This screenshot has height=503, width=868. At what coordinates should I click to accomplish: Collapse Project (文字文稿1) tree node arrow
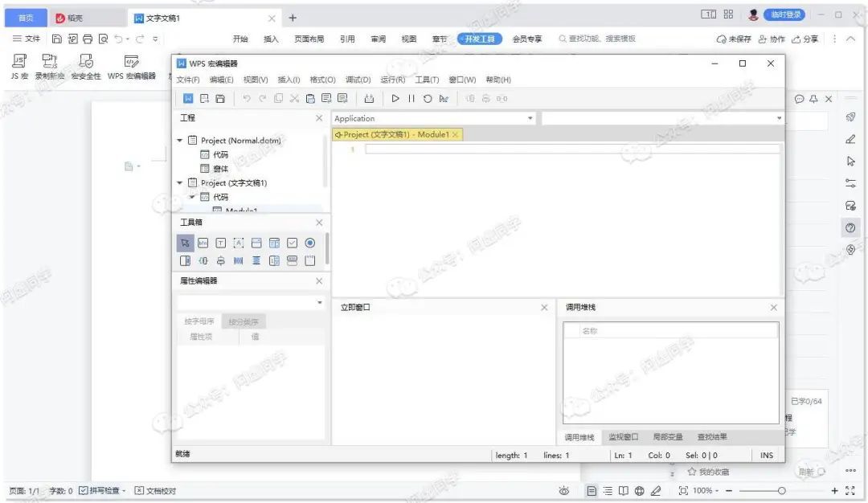pos(179,182)
